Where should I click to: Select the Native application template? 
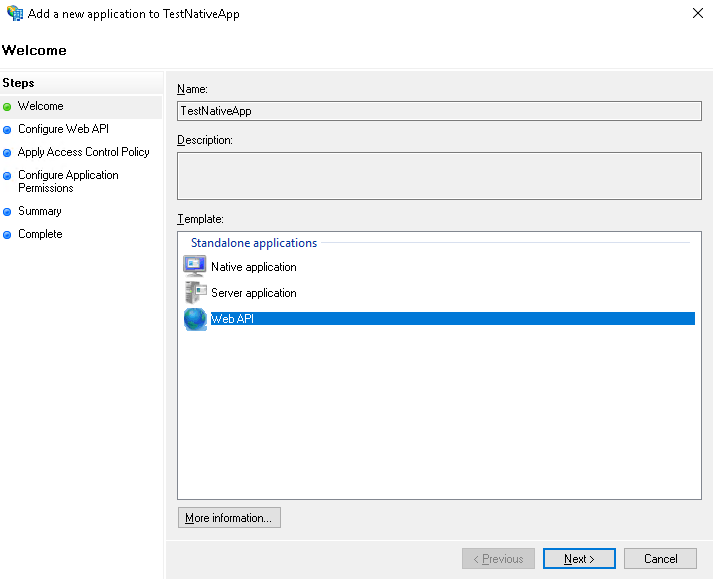253,267
